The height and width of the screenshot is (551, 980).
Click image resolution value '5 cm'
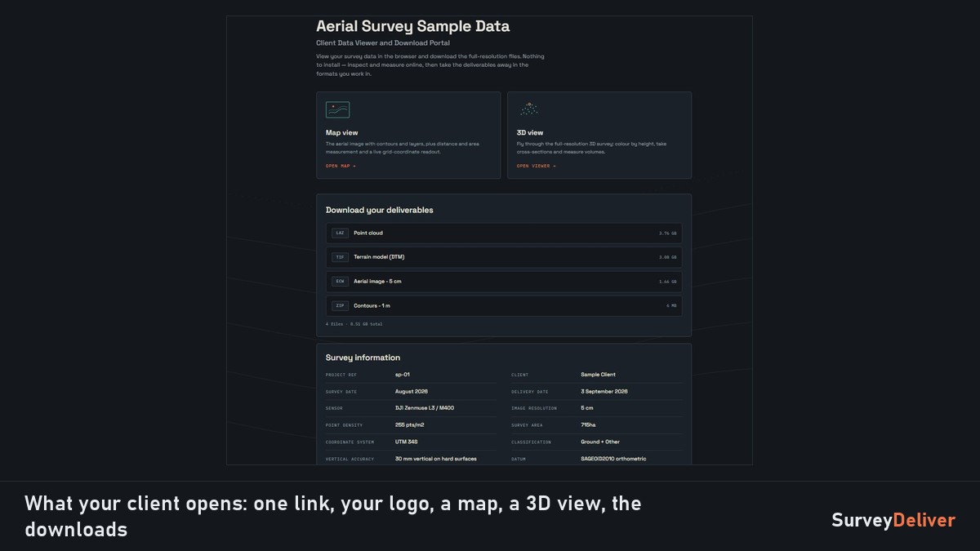587,408
